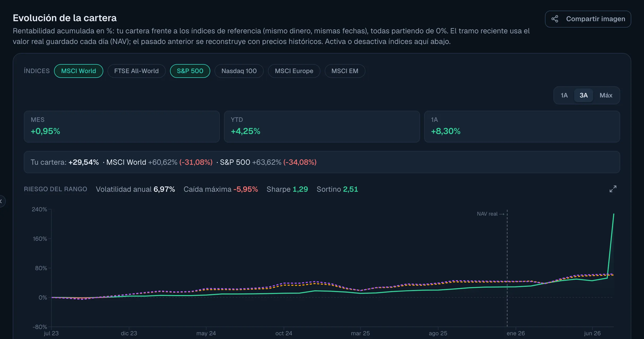
Task: Click MSCI World difference (-31,08%)
Action: 196,162
